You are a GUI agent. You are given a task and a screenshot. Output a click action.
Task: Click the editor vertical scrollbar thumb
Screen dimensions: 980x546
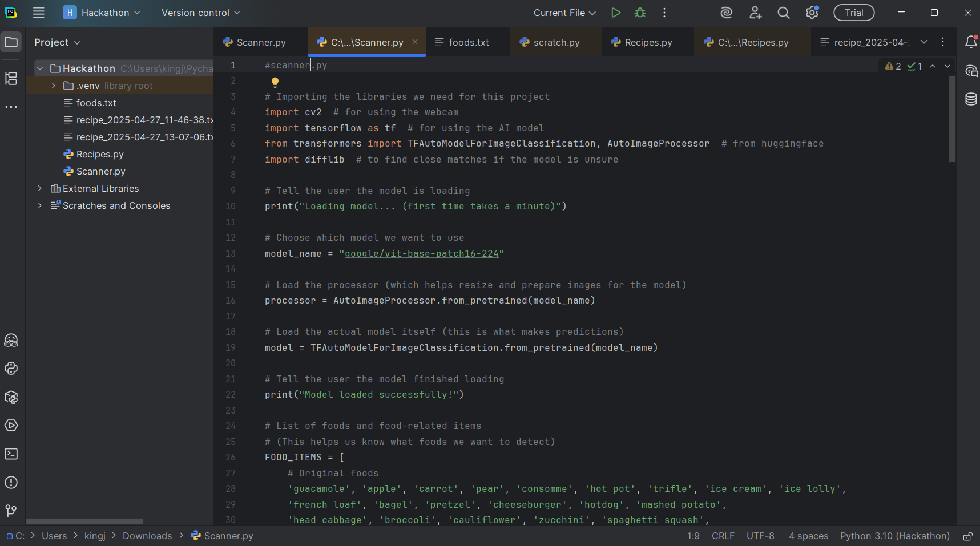[x=952, y=119]
